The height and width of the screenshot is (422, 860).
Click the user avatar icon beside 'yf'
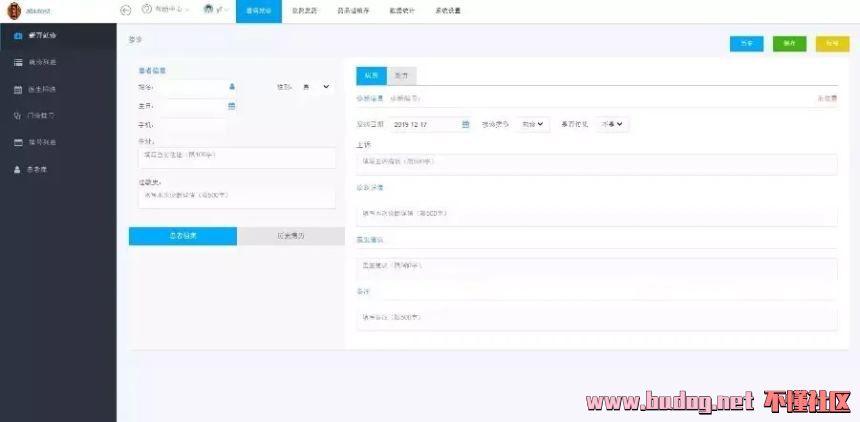[208, 9]
